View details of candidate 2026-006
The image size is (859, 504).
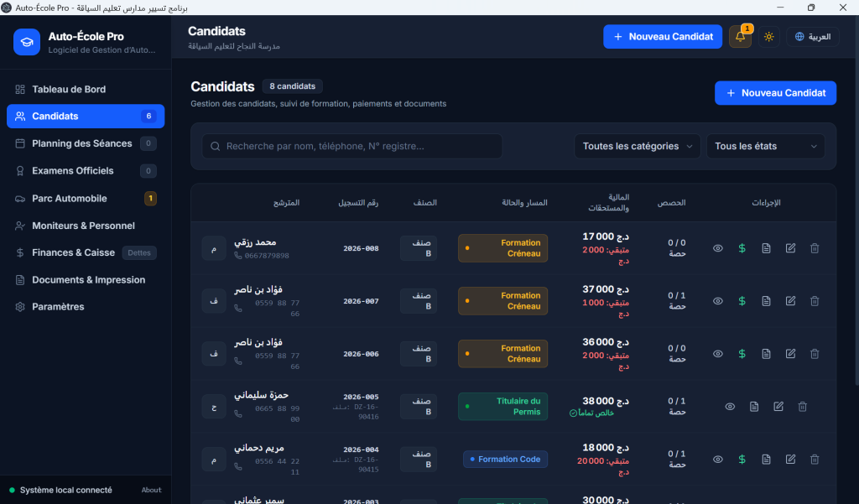[718, 354]
